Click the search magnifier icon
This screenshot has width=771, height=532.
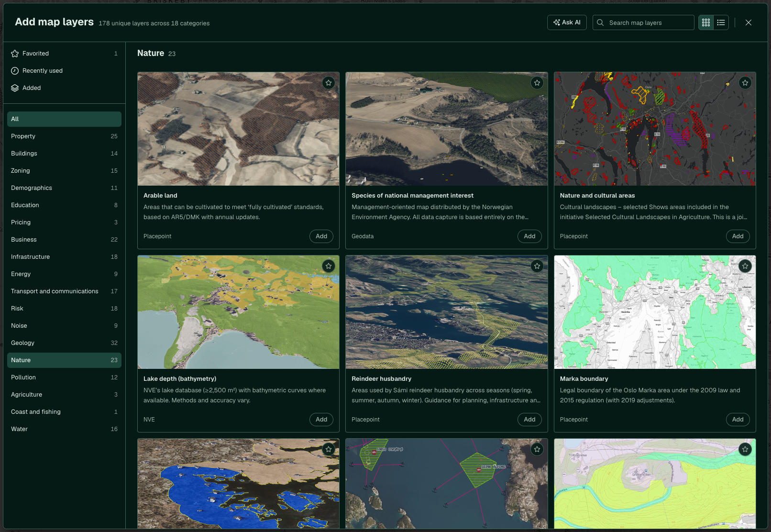600,22
